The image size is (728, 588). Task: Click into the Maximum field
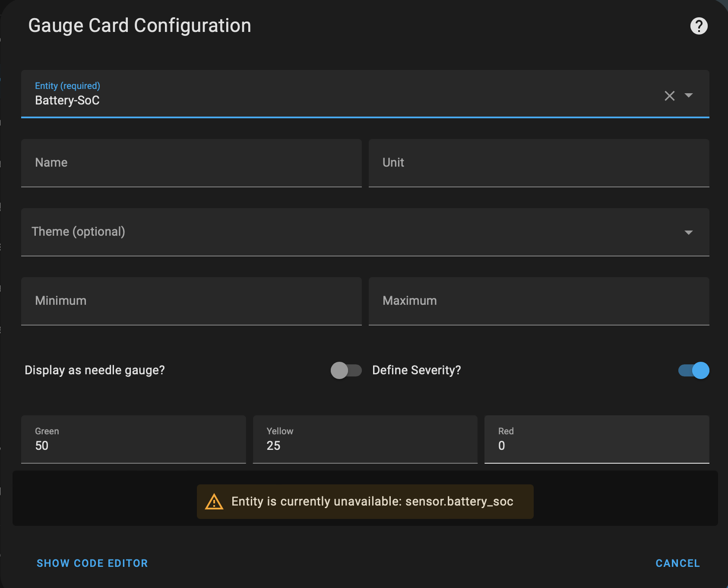point(538,301)
